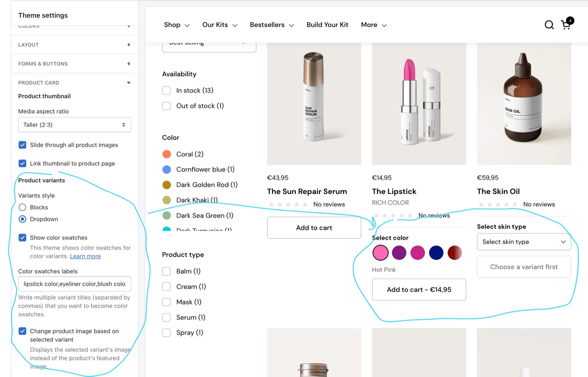This screenshot has height=377, width=588.
Task: Click the Sun Repair Serum star rating
Action: click(288, 204)
